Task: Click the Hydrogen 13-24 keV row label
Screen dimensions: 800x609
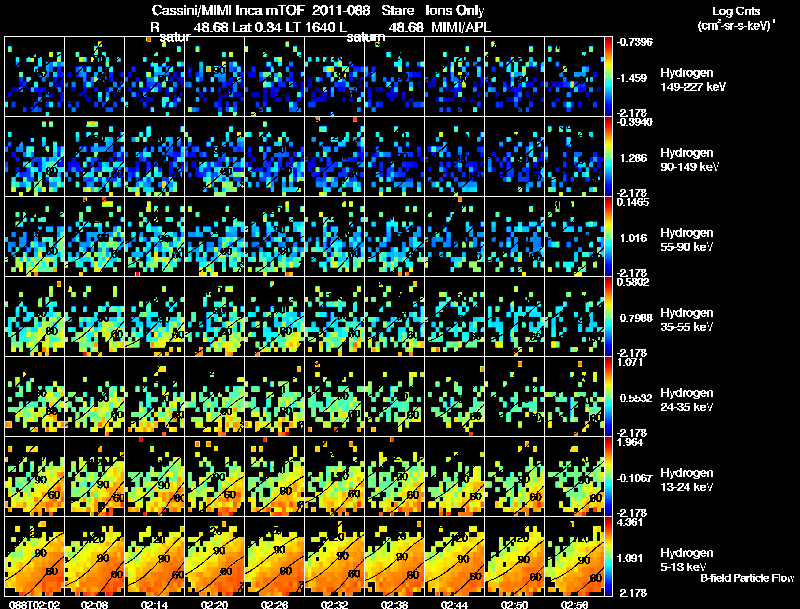Action: pos(687,480)
